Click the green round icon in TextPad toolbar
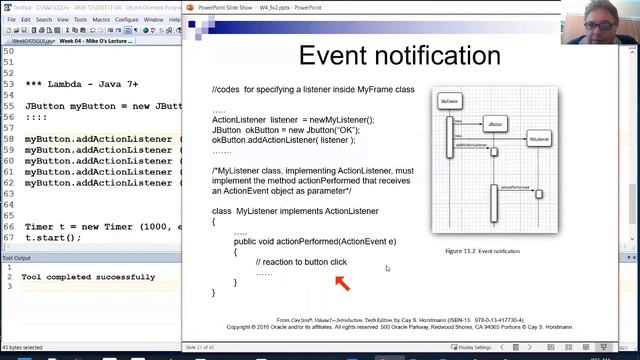 (145, 30)
